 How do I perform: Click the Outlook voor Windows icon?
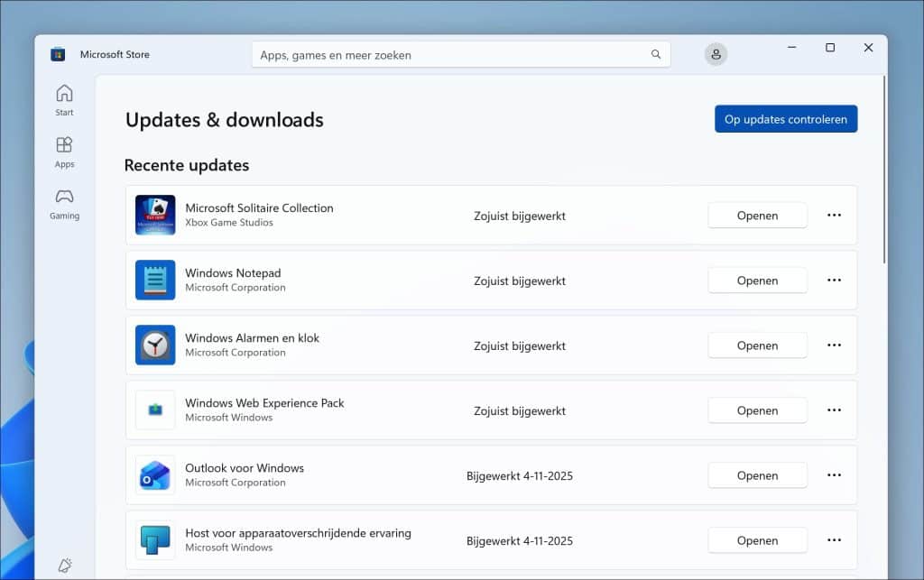point(155,475)
